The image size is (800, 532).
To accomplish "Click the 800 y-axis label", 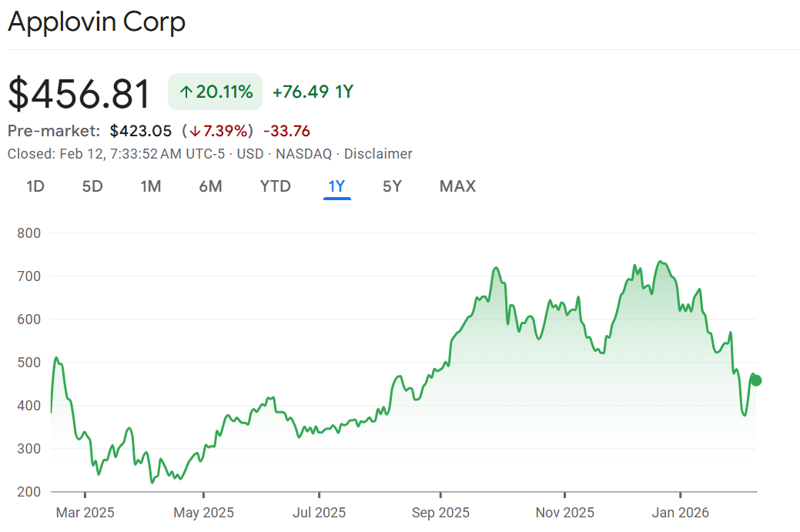I will pos(29,233).
